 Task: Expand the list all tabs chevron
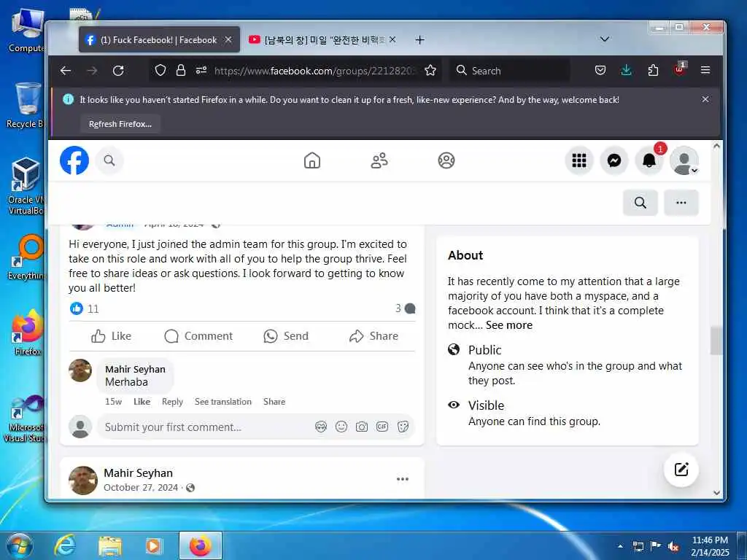pos(605,39)
